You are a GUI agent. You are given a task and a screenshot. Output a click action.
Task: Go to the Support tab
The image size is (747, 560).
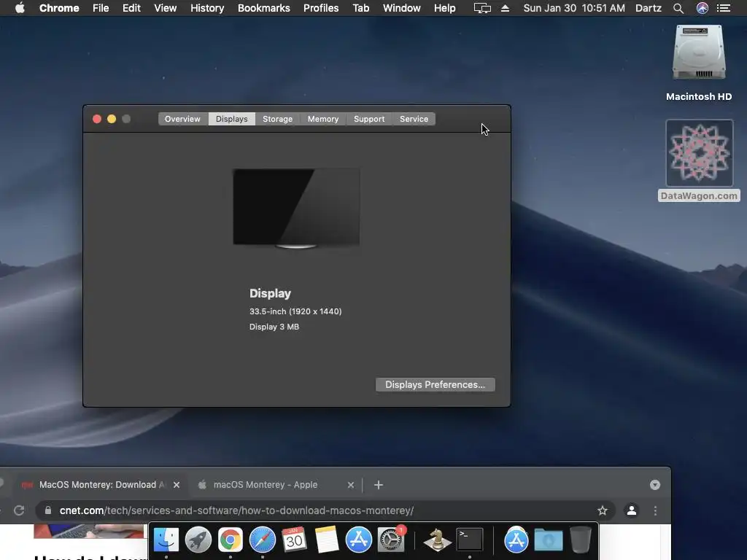click(x=368, y=119)
